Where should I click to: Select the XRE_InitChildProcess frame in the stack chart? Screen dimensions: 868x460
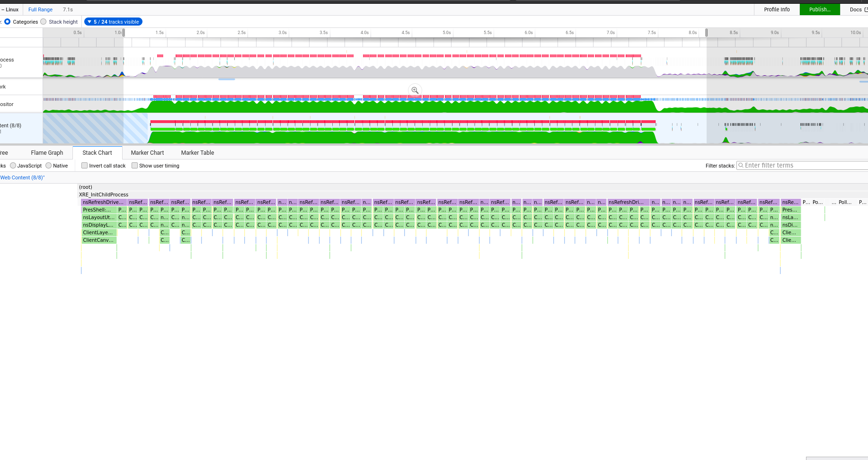(x=103, y=195)
